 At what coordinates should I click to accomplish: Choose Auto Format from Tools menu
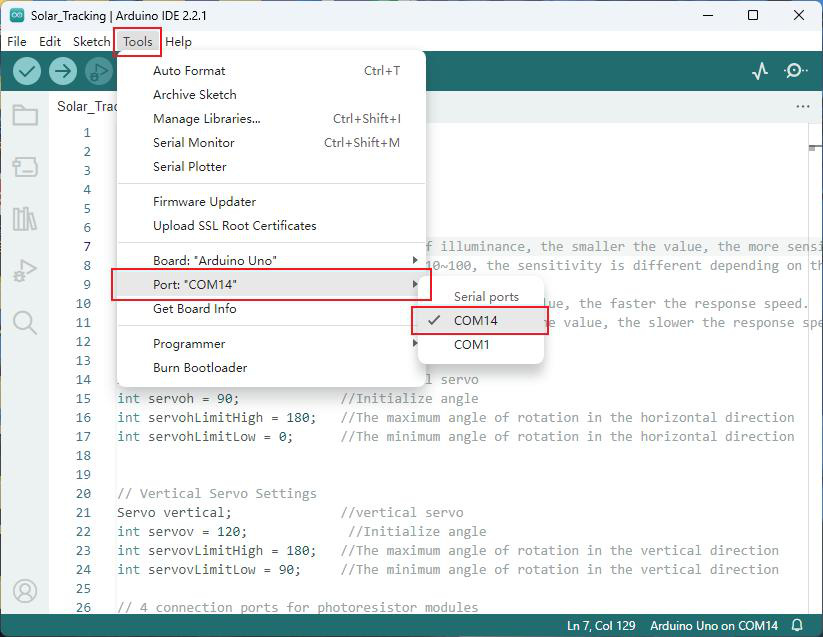[271, 71]
